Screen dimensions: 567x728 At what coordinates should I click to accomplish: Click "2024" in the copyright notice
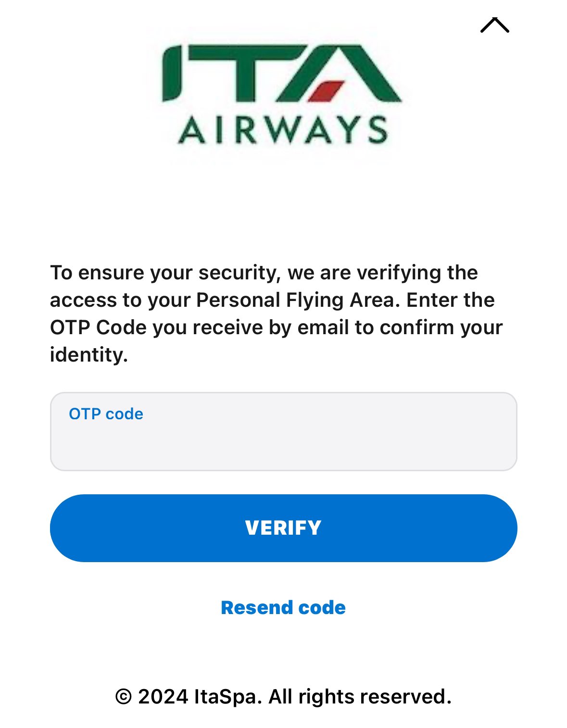(x=163, y=697)
